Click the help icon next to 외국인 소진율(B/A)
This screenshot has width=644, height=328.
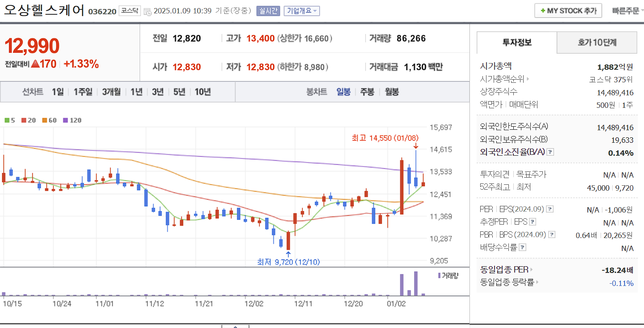pos(550,153)
